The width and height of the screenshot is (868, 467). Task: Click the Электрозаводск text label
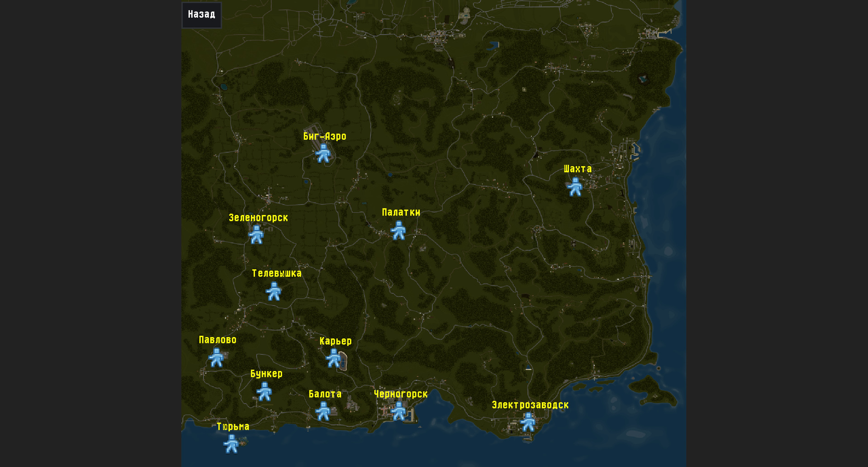(x=530, y=405)
